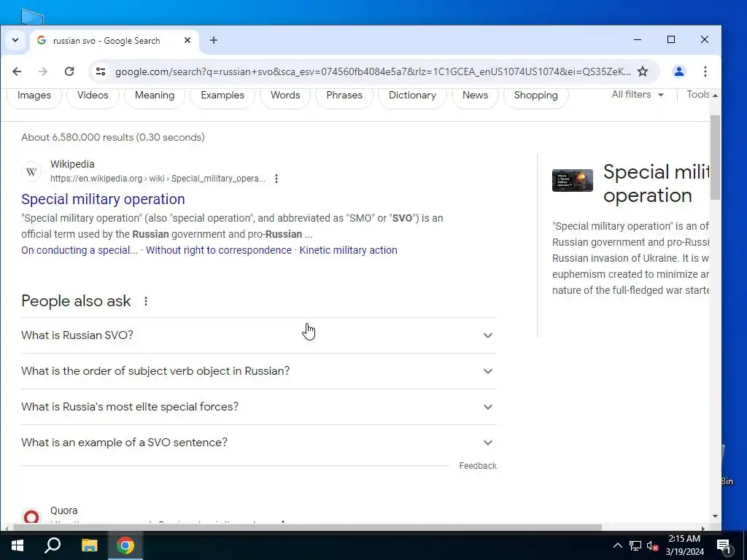Viewport: 747px width, 560px height.
Task: Click the muted volume tray icon
Action: click(652, 545)
